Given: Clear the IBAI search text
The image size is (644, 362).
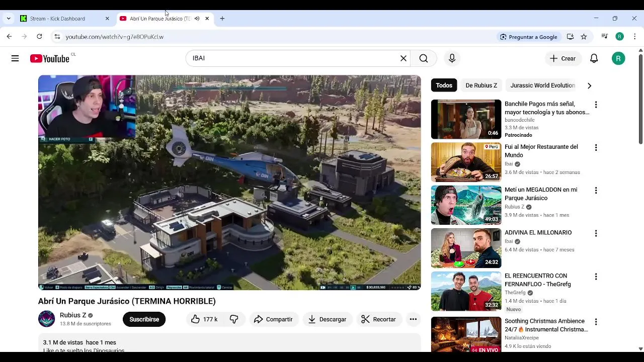Looking at the screenshot, I should tap(403, 58).
